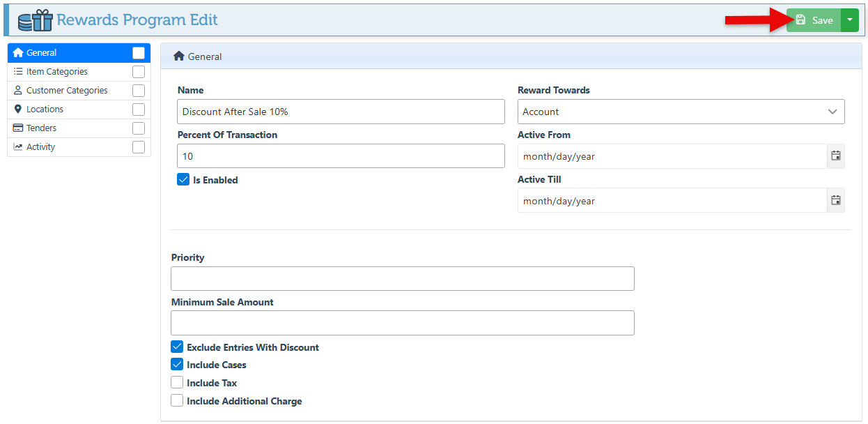Image resolution: width=868 pixels, height=424 pixels.
Task: Focus the Minimum Sale Amount field
Action: tap(402, 323)
